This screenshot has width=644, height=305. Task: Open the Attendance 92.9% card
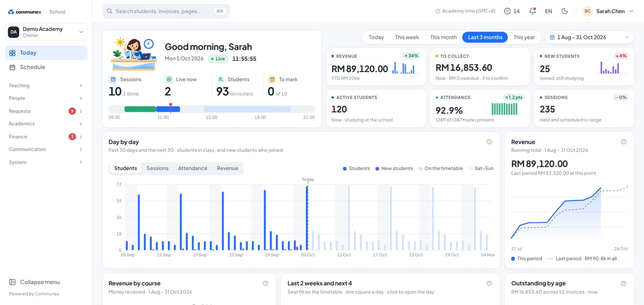click(480, 108)
